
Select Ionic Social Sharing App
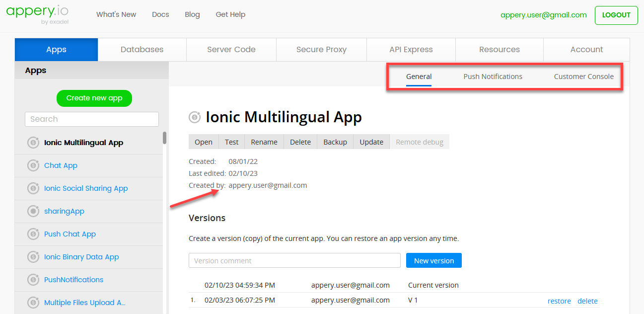point(86,188)
